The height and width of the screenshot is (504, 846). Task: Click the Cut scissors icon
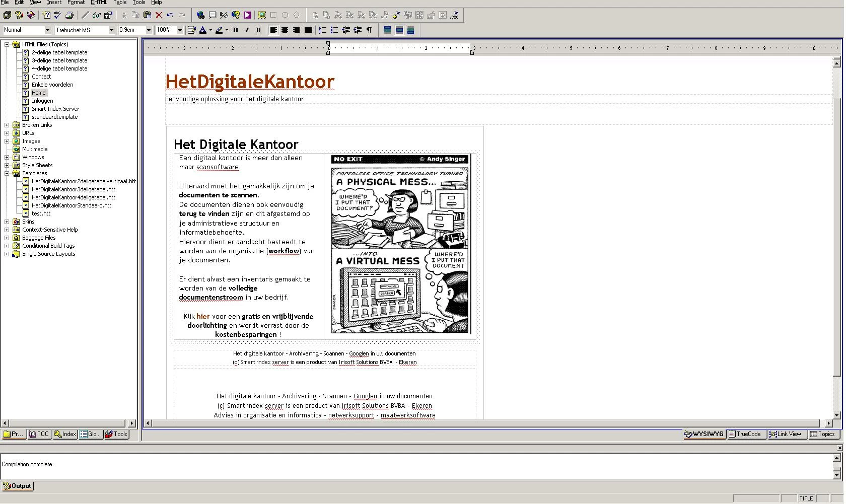tap(124, 15)
